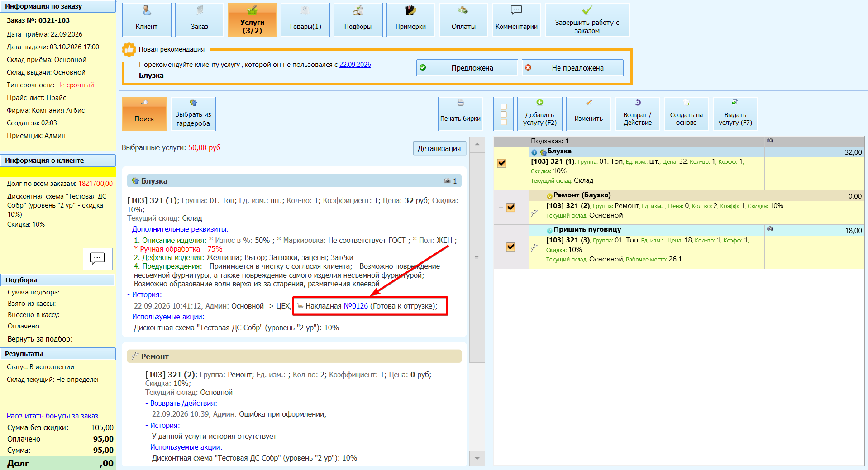This screenshot has width=868, height=470.
Task: Open Выбрать из гардероба
Action: [x=193, y=114]
